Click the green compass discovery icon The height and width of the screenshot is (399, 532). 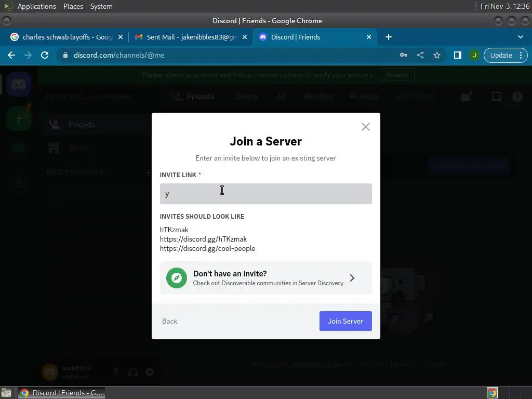click(x=177, y=278)
